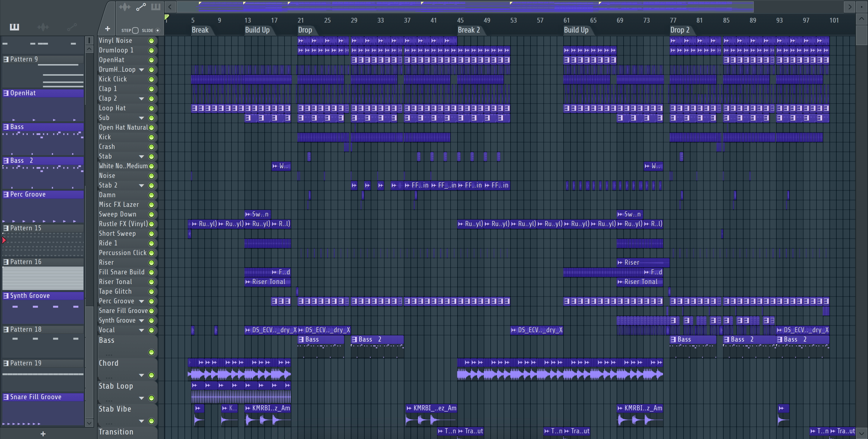Select the Fill Snare Build track name
Viewport: 868px width, 439px height.
point(122,272)
